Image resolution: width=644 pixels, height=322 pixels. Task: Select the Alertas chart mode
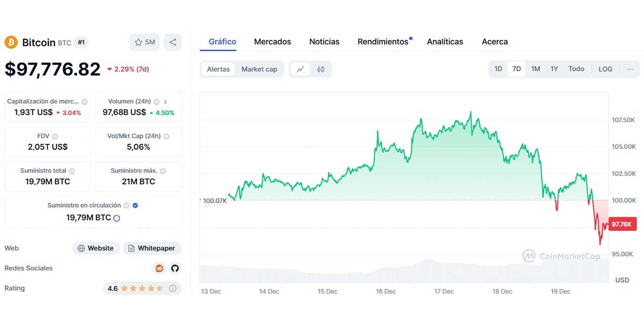tap(218, 69)
